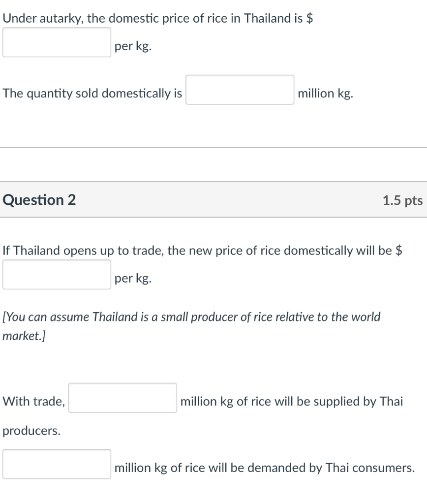This screenshot has width=427, height=504.
Task: Click the 'per kg.' label in Question 2
Action: click(131, 278)
